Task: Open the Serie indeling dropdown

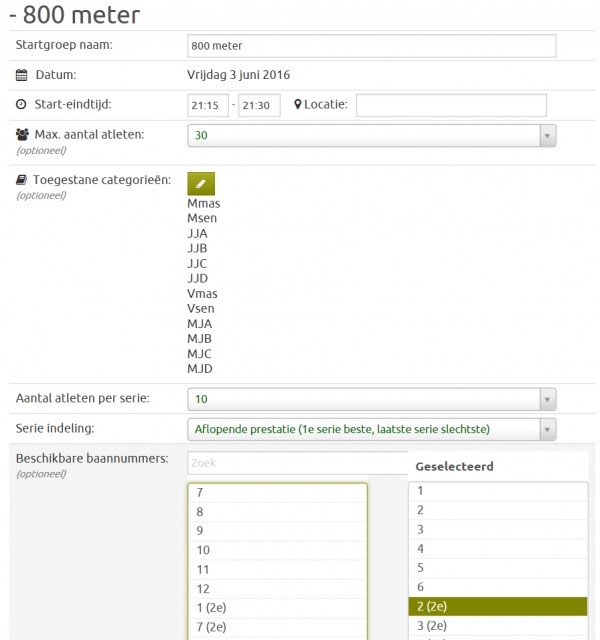Action: point(371,429)
